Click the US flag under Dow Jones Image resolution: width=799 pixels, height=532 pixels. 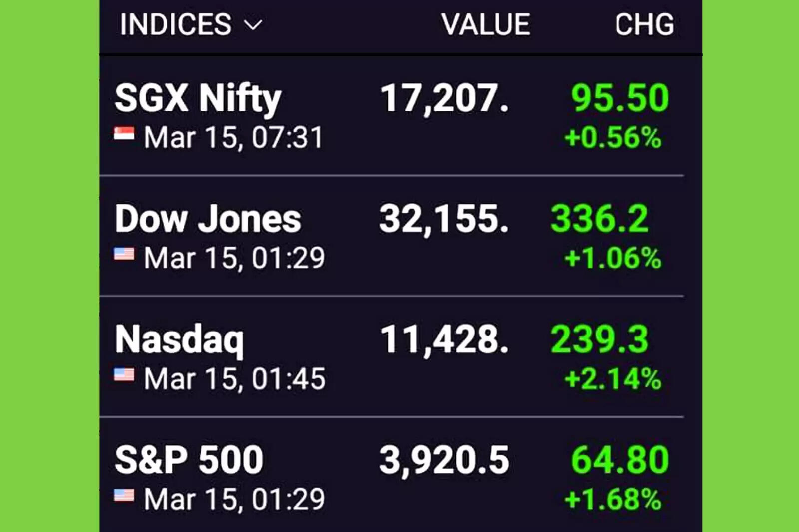pos(124,254)
